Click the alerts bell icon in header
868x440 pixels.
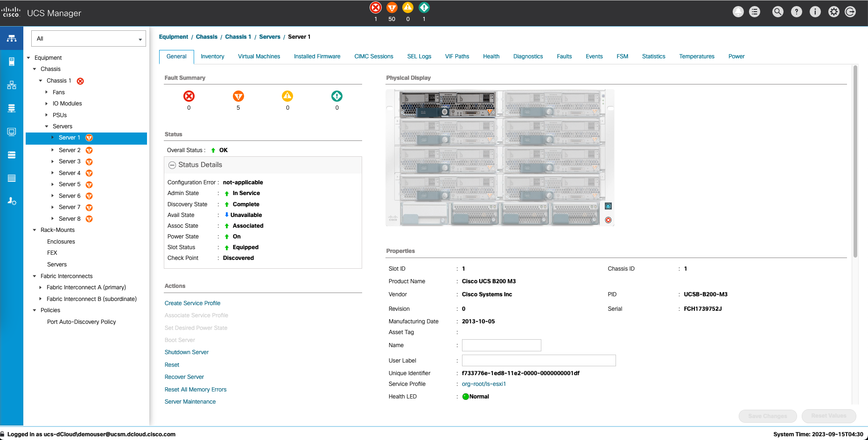coord(738,12)
